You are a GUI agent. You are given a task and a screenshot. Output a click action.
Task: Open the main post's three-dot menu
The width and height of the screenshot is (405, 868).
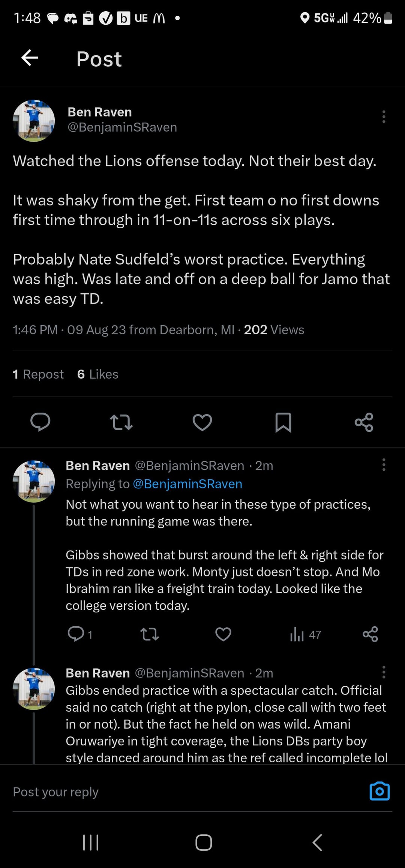pos(384,117)
